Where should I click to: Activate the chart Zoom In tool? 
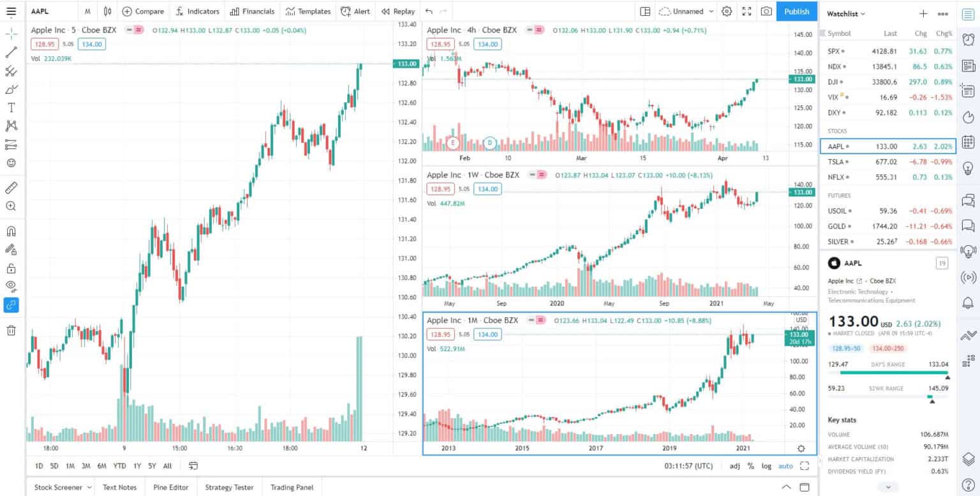coord(11,206)
